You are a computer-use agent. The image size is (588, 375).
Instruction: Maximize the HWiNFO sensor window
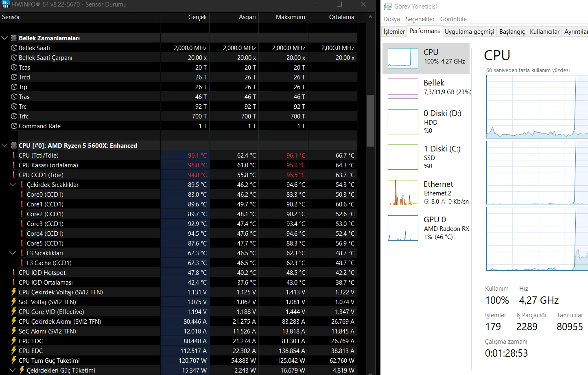pos(339,4)
